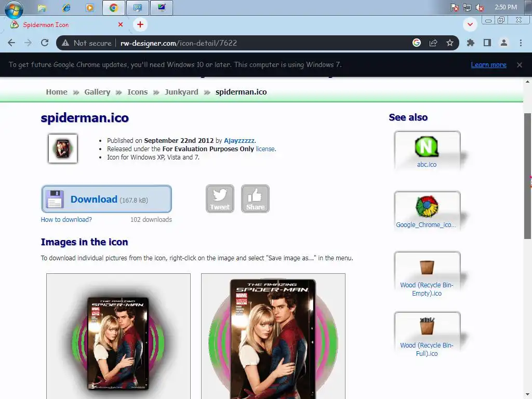Share this icon with thumbs-up button
Screen dimensions: 532x399
click(x=255, y=199)
